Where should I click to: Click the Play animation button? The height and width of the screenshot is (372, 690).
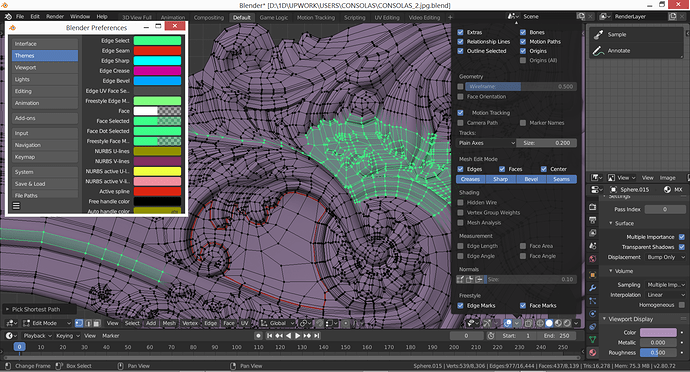pos(297,335)
